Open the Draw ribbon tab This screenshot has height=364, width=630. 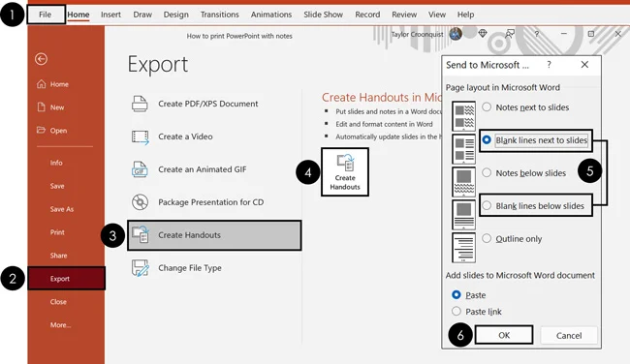click(x=142, y=15)
